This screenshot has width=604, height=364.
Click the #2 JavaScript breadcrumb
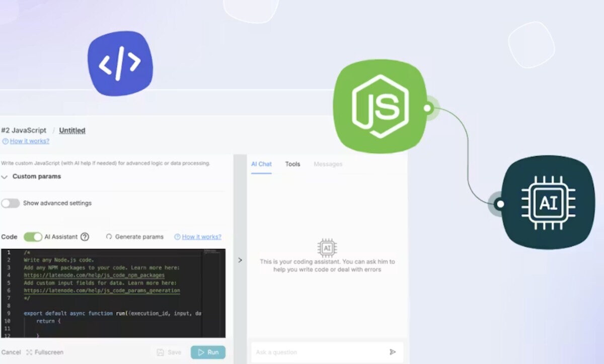pyautogui.click(x=24, y=130)
